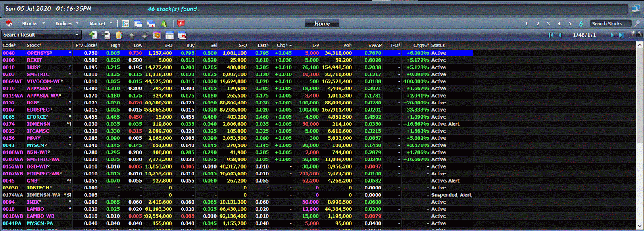Screen dimensions: 644x231
Task: Click the blank table window icon
Action: coord(169,35)
